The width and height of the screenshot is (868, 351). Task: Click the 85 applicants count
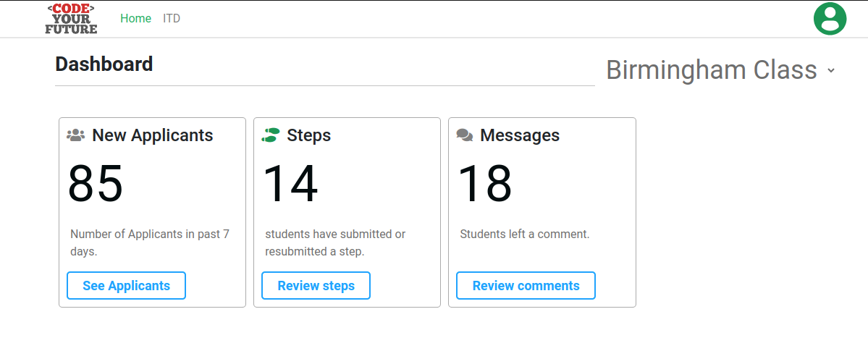96,185
